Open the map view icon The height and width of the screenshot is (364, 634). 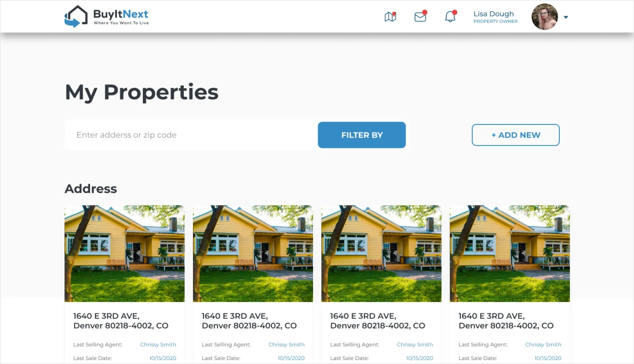tap(390, 16)
